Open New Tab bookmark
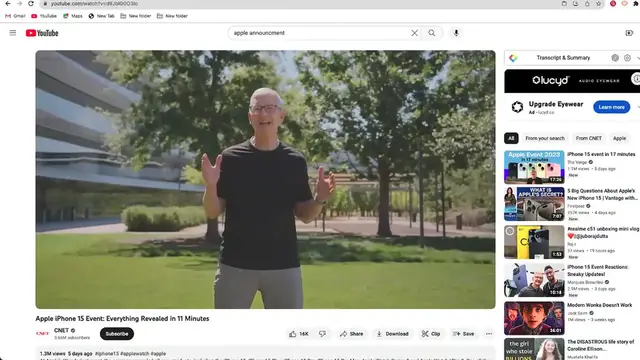The image size is (640, 360). click(x=102, y=16)
